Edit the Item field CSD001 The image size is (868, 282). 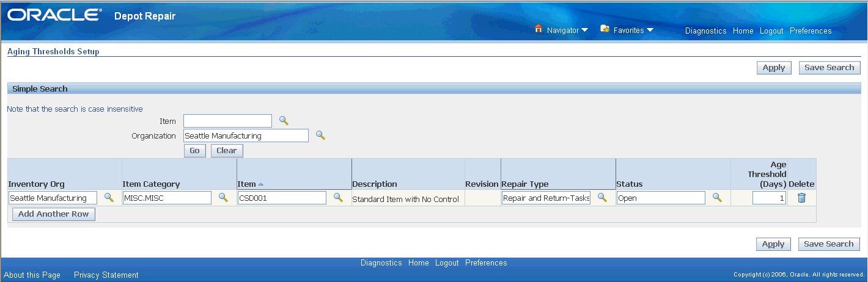tap(282, 198)
